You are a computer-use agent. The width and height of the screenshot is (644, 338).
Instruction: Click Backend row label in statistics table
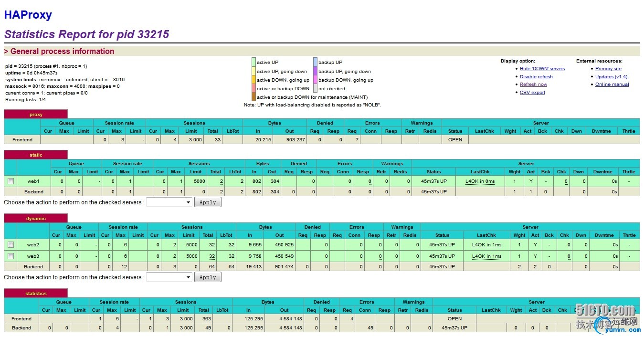21,328
